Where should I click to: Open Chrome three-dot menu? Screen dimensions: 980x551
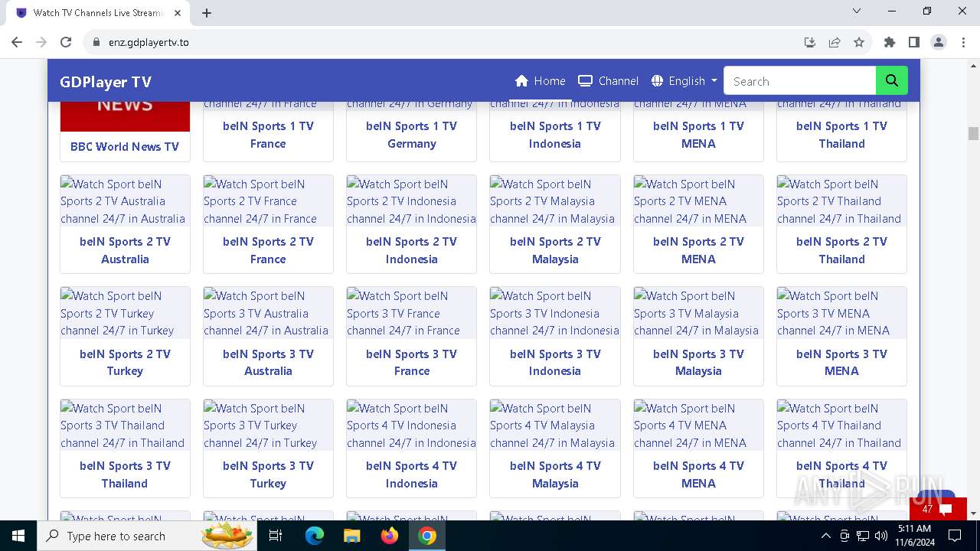click(962, 42)
